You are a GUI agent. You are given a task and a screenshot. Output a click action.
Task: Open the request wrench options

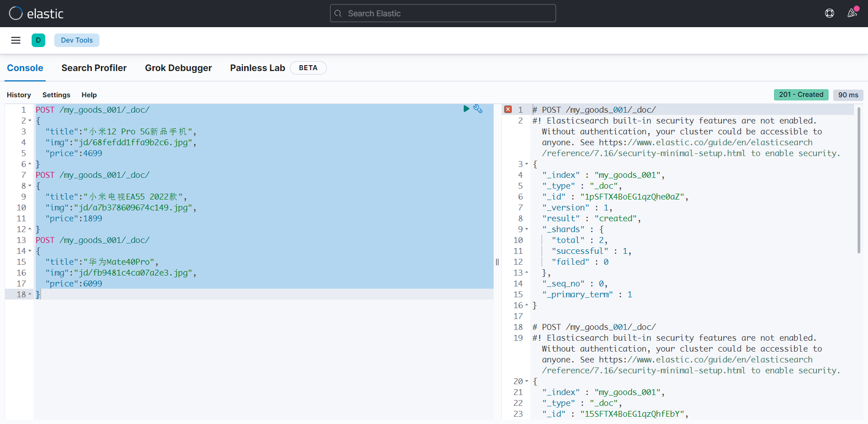[x=478, y=109]
